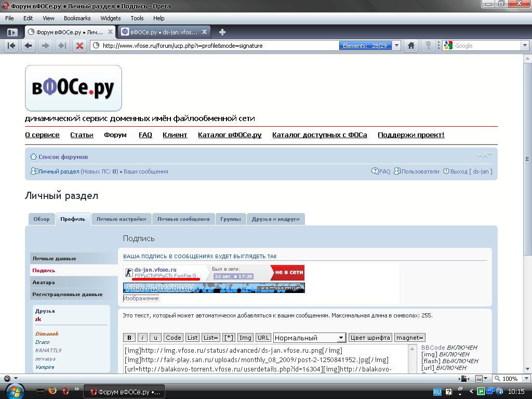This screenshot has height=399, width=532.
Task: Close the ds-jan.vfose tab
Action: point(205,32)
